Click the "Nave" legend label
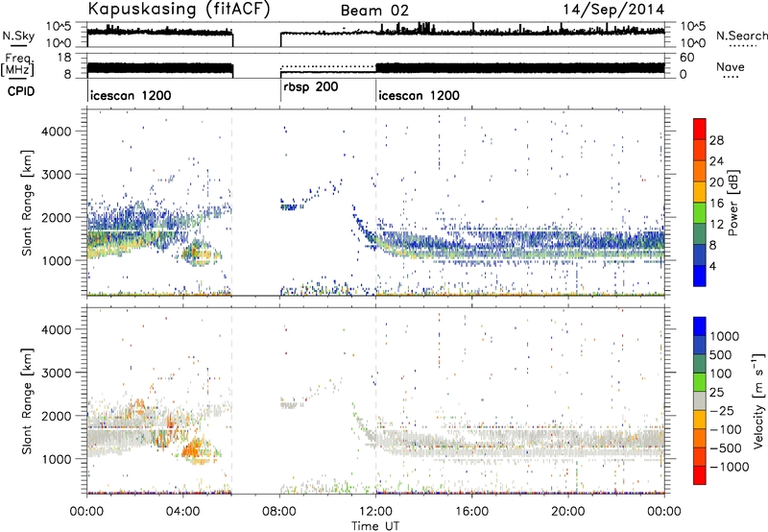Screen dimensions: 768x532 [730, 66]
